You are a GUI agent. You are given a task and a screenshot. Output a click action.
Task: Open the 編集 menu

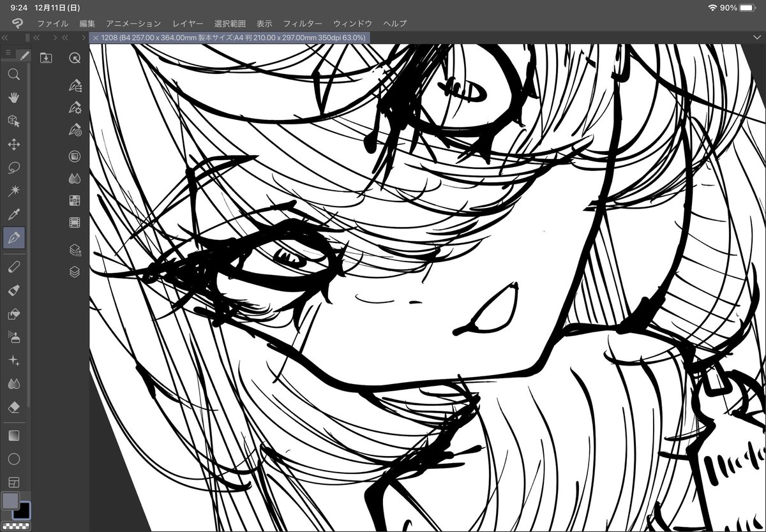point(87,23)
